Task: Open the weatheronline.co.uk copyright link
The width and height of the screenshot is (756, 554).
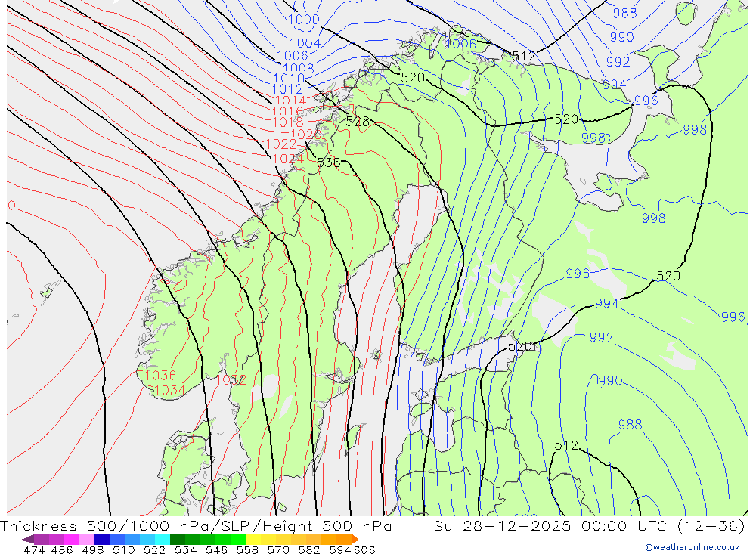Action: click(x=692, y=547)
